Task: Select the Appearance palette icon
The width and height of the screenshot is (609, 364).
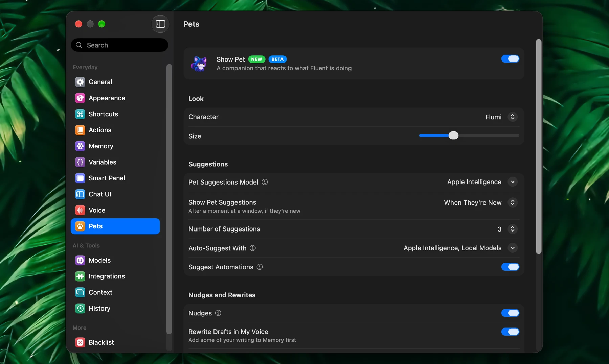Action: pyautogui.click(x=80, y=98)
